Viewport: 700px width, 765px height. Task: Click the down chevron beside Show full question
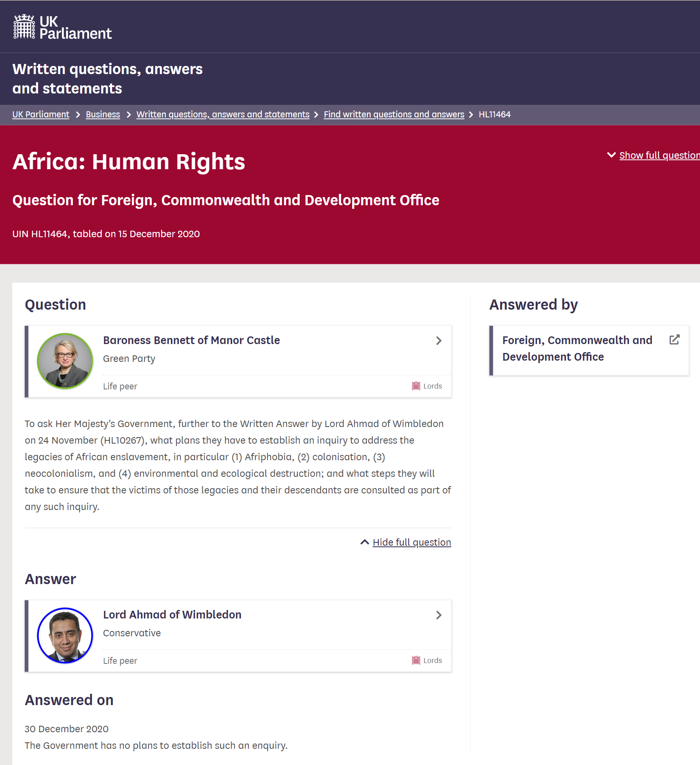(611, 155)
